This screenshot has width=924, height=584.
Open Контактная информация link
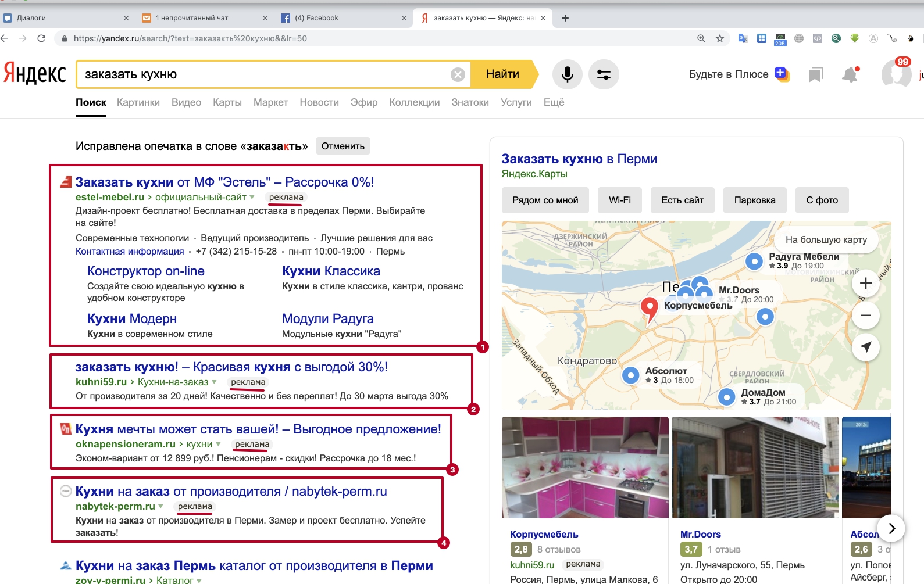tap(130, 251)
